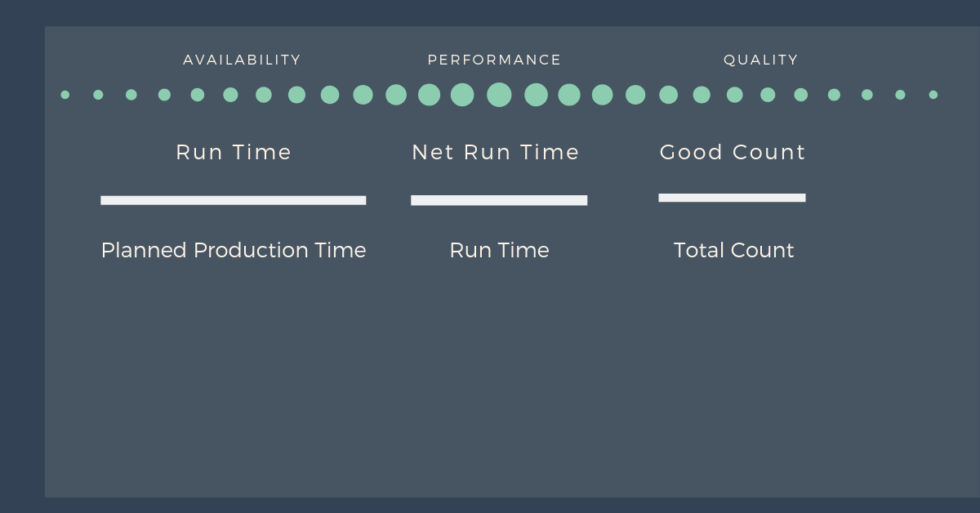This screenshot has width=980, height=513.
Task: Select the QUALITY heading
Action: tap(760, 60)
